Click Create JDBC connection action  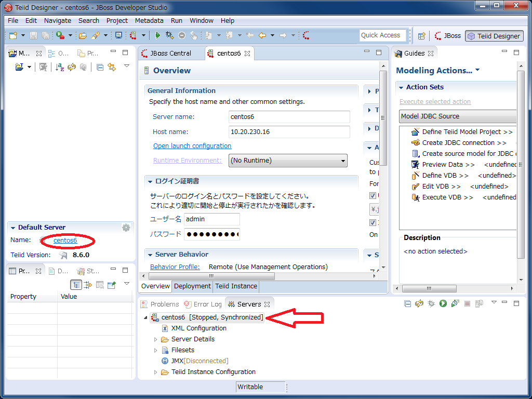(x=459, y=142)
